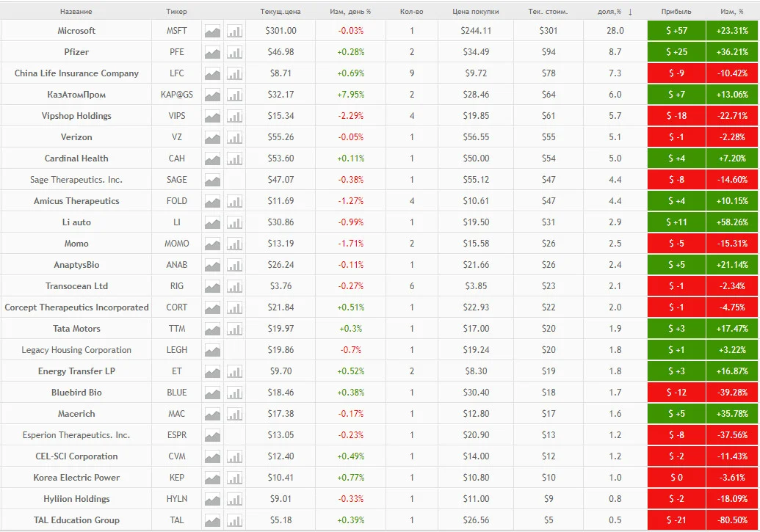760x532 pixels.
Task: Click the Тикер column header
Action: tap(176, 12)
